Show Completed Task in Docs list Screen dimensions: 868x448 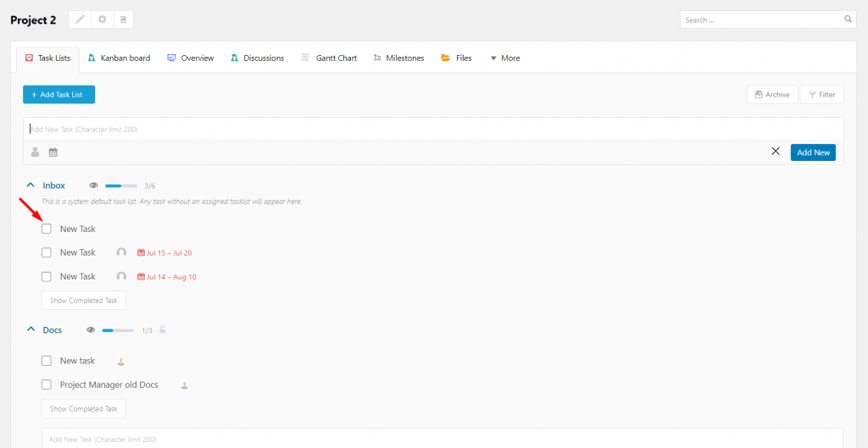point(84,409)
